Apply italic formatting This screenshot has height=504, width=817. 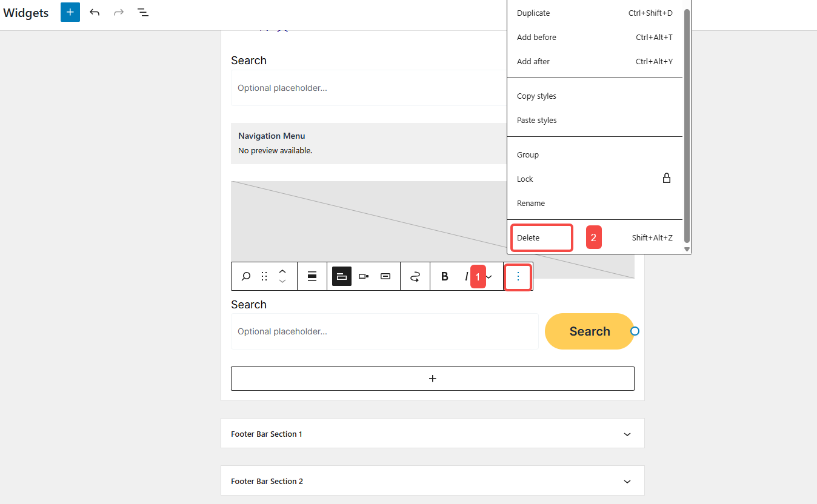coord(465,276)
